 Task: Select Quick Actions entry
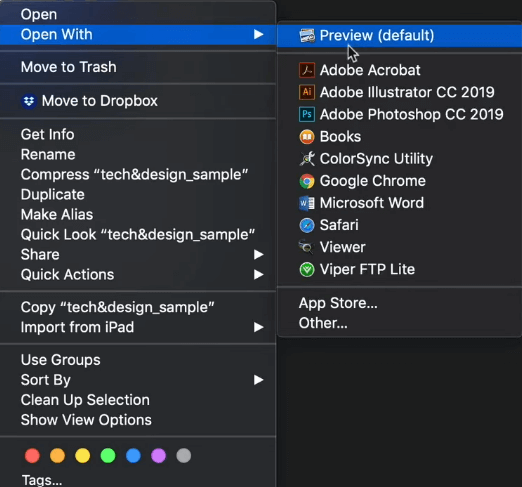[138, 274]
